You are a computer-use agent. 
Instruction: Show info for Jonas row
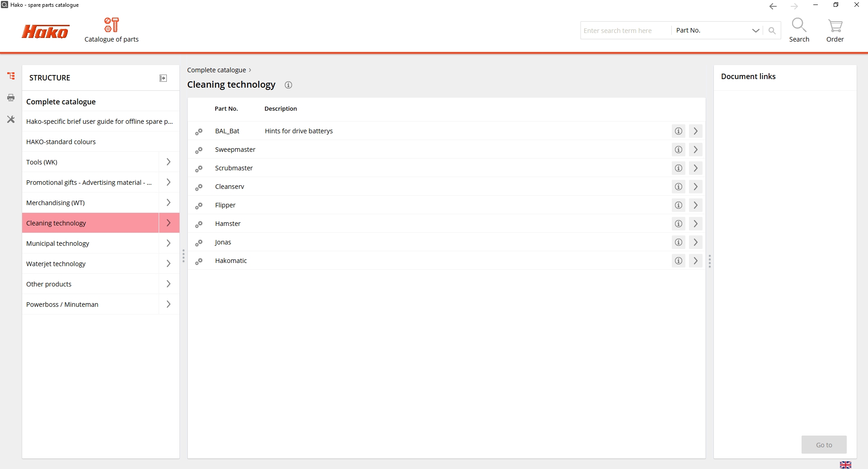tap(679, 242)
